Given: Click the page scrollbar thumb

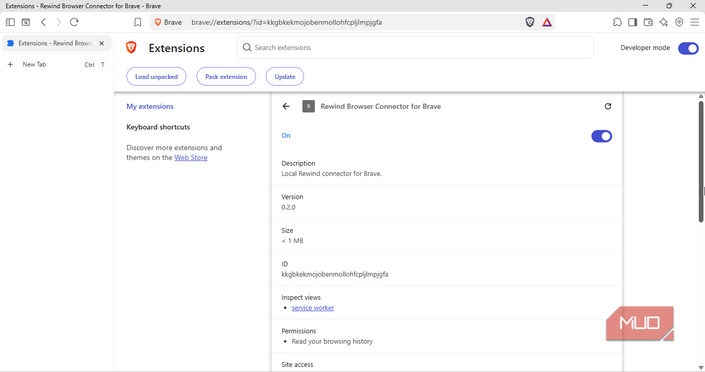Looking at the screenshot, I should pos(701,161).
